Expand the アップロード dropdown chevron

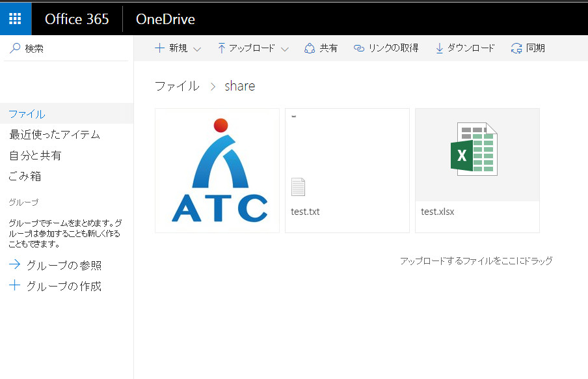(285, 49)
